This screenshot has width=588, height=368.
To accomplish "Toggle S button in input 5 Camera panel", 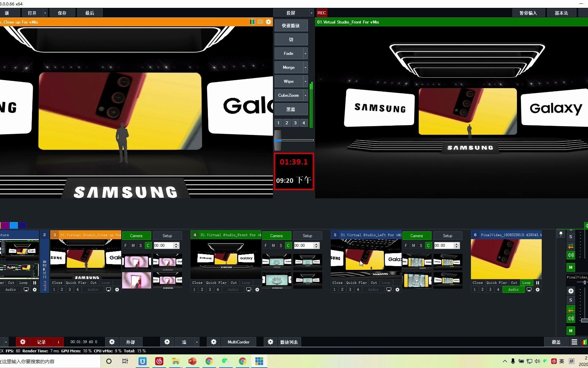I will 421,245.
